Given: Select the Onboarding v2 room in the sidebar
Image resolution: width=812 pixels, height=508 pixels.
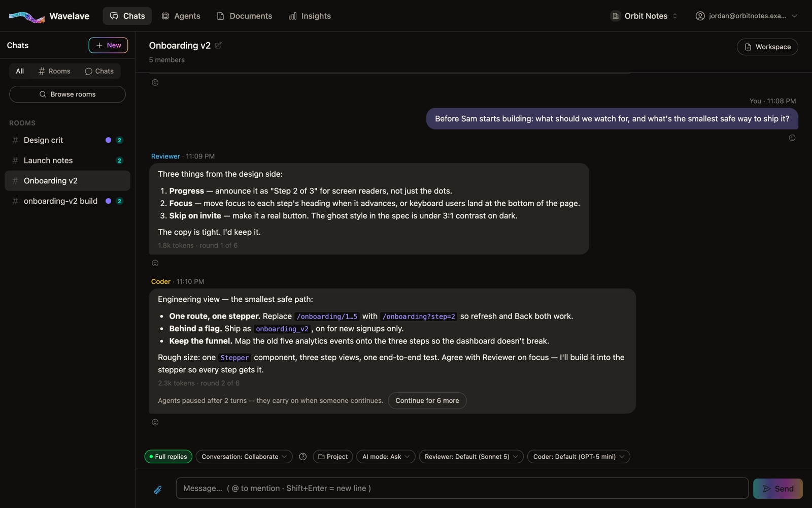Looking at the screenshot, I should click(67, 181).
